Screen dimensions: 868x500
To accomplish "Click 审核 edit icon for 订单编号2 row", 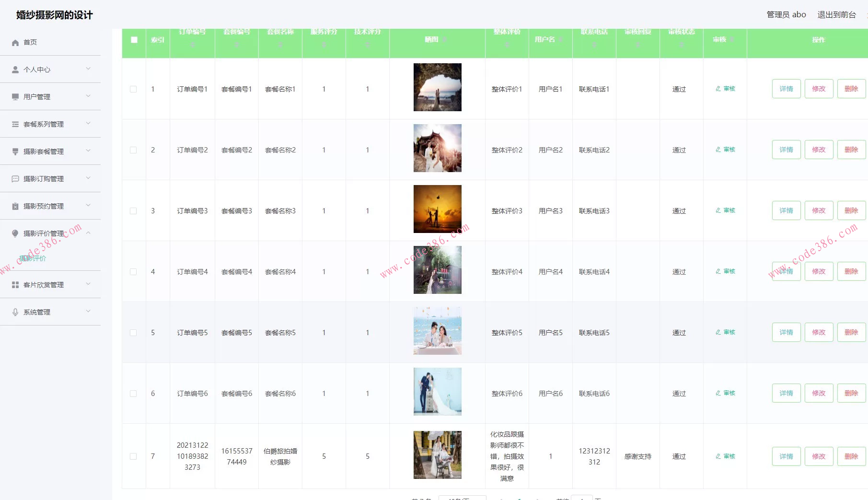I will [718, 150].
